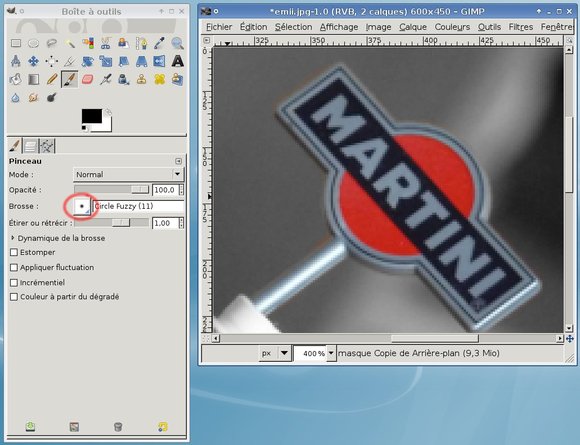This screenshot has width=580, height=445.
Task: Click the Opacité stepper arrows
Action: point(181,190)
